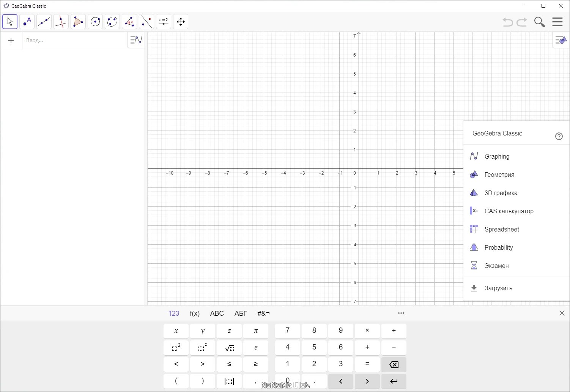
Task: Open keyboard more options dots
Action: pyautogui.click(x=401, y=313)
